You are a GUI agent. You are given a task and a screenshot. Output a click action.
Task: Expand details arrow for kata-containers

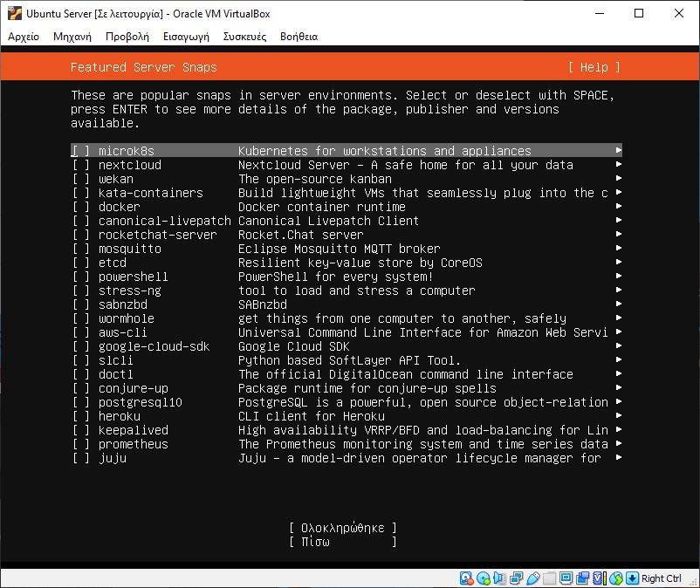tap(618, 192)
